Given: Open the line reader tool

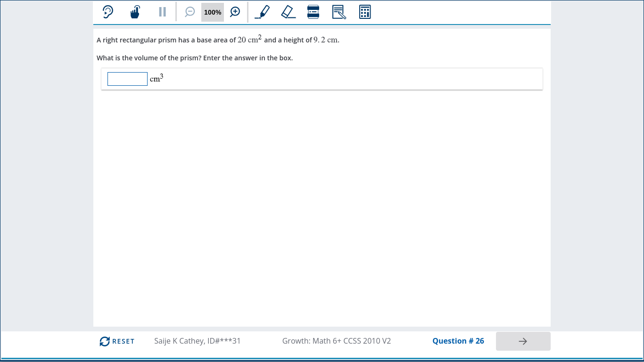Looking at the screenshot, I should [313, 12].
